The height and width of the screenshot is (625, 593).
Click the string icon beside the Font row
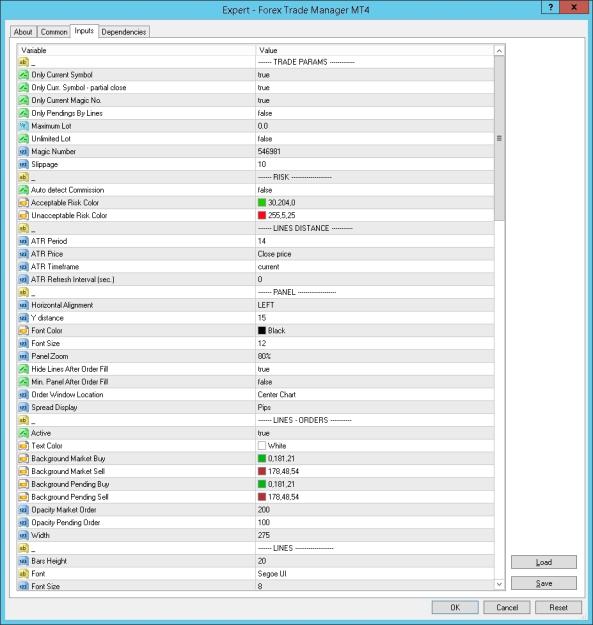24,574
